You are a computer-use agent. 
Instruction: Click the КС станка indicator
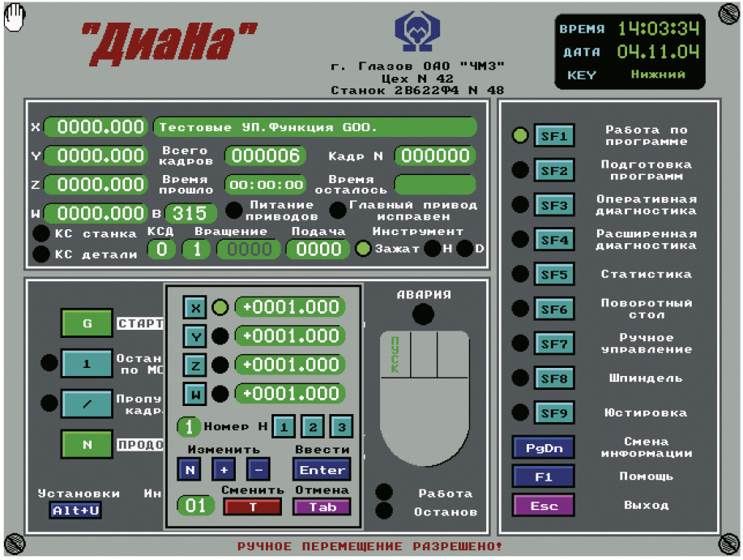click(41, 233)
